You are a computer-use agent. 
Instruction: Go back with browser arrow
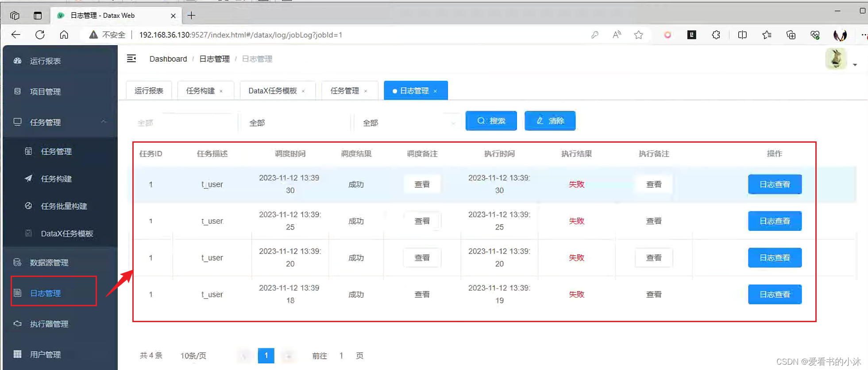point(16,35)
